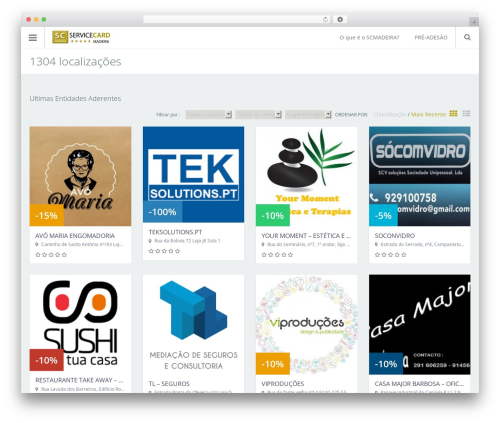Rate Your Moment using star rating
The image size is (500, 423).
point(277,255)
